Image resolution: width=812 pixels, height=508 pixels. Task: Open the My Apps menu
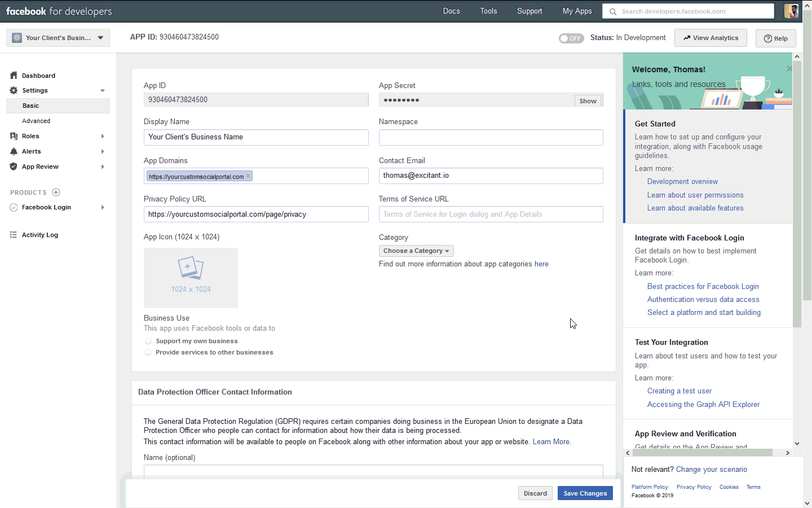[x=577, y=11]
